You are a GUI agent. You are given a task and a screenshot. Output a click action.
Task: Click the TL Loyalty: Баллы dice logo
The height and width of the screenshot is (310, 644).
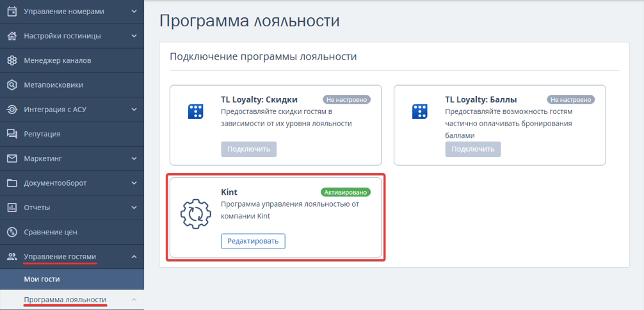pos(419,111)
